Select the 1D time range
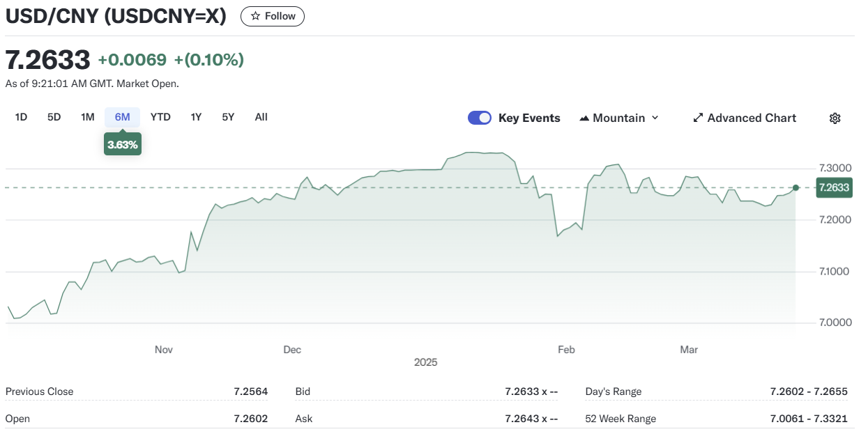 click(x=21, y=117)
